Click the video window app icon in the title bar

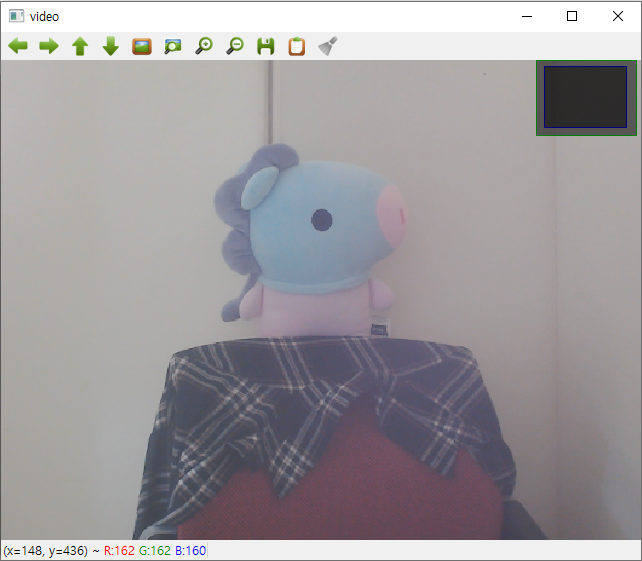coord(16,16)
